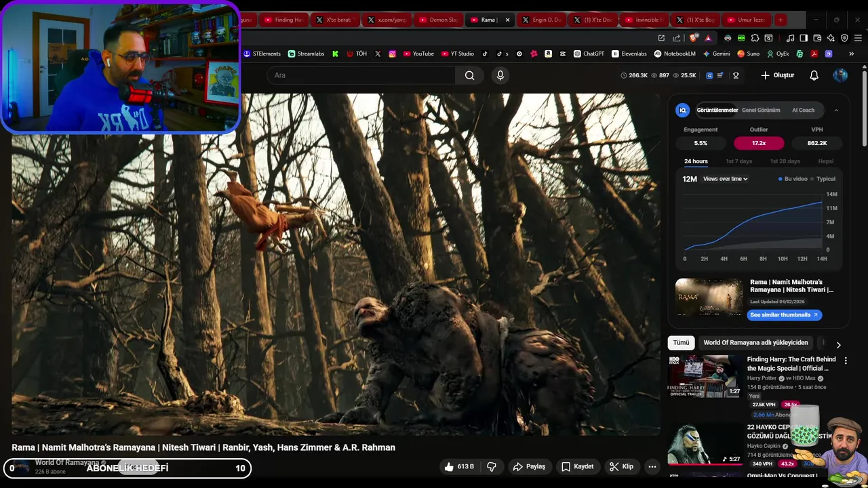Select the 24 hours range tab
Image resolution: width=868 pixels, height=488 pixels.
point(696,161)
